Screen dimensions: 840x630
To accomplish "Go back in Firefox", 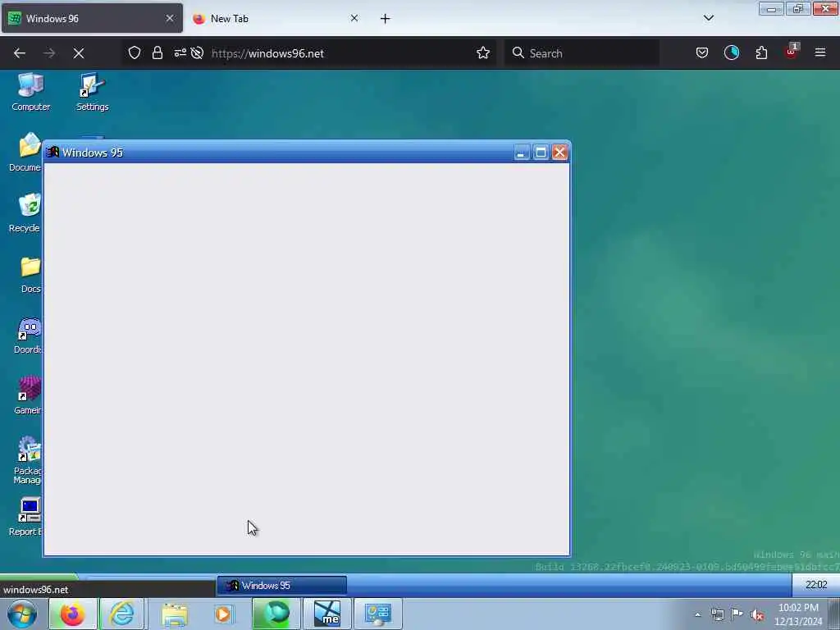I will click(20, 53).
